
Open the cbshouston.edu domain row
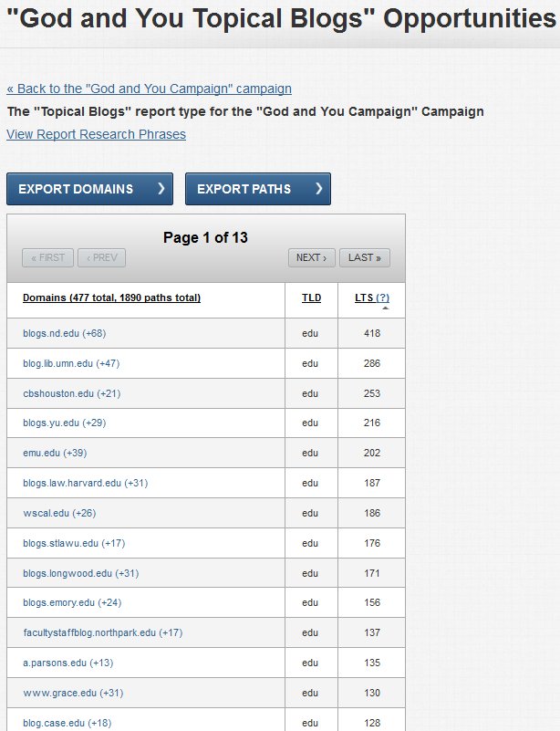71,393
